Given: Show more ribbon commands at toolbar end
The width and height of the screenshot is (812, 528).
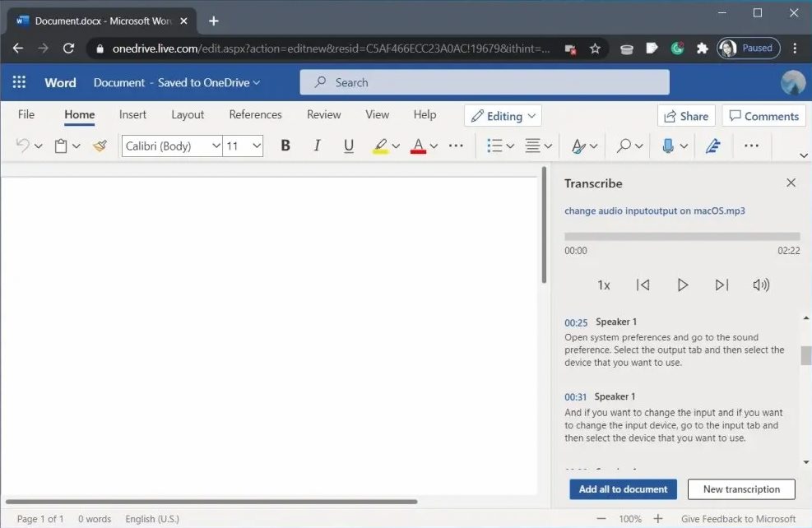Looking at the screenshot, I should pyautogui.click(x=751, y=146).
